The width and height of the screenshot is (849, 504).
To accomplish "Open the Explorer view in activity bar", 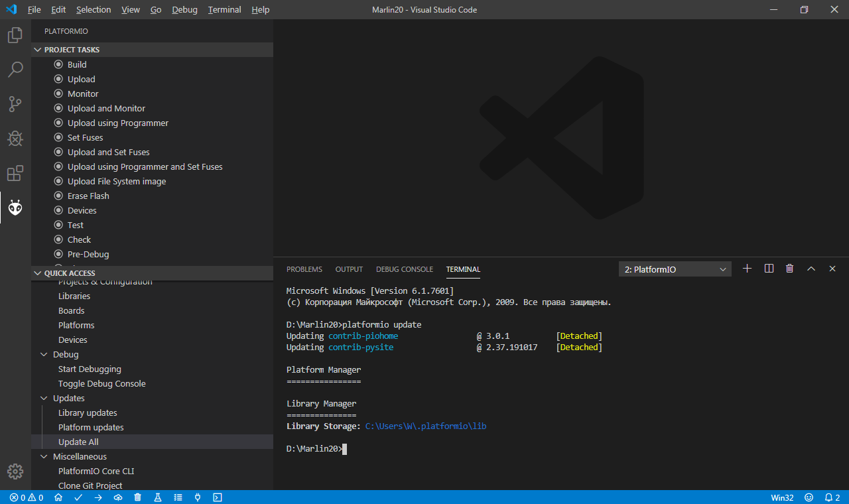I will pos(15,35).
